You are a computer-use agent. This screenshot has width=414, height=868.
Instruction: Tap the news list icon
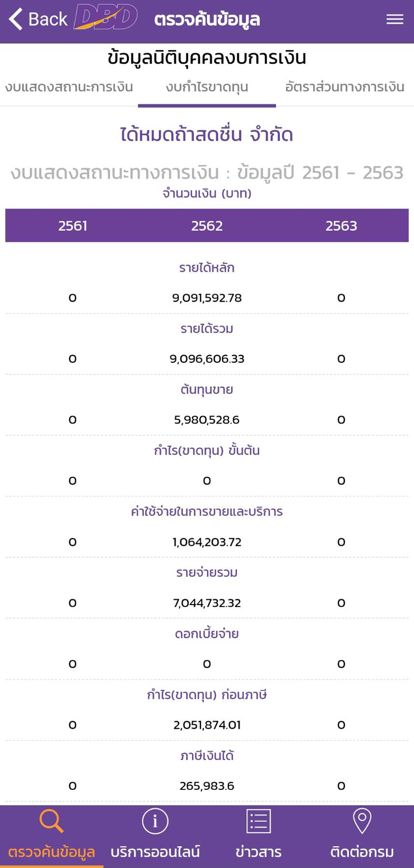pos(258,821)
